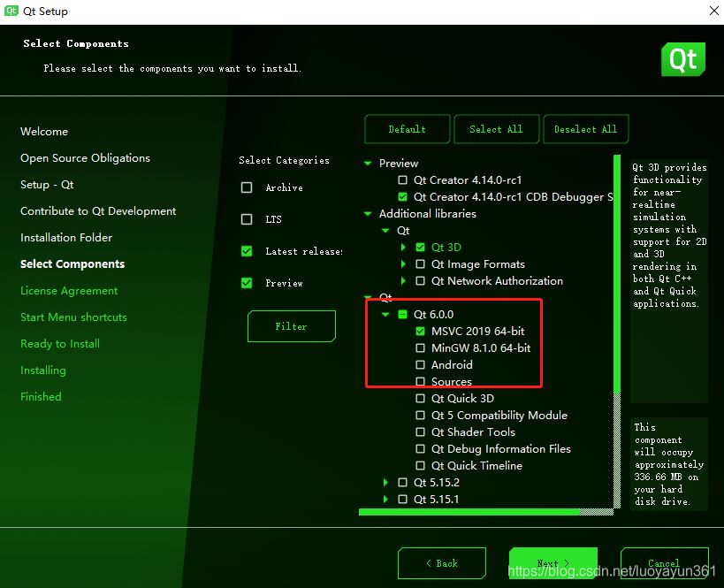
Task: Collapse the Qt 6.0.0 node
Action: click(x=385, y=315)
